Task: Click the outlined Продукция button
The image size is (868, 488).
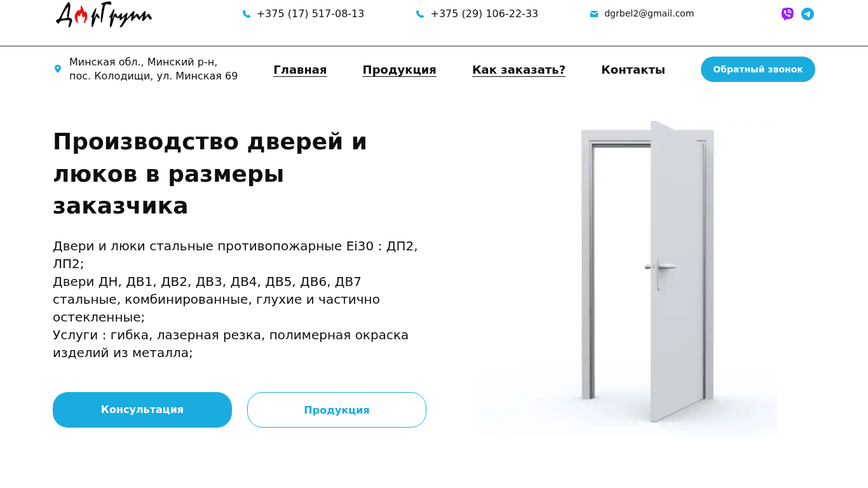Action: click(337, 410)
